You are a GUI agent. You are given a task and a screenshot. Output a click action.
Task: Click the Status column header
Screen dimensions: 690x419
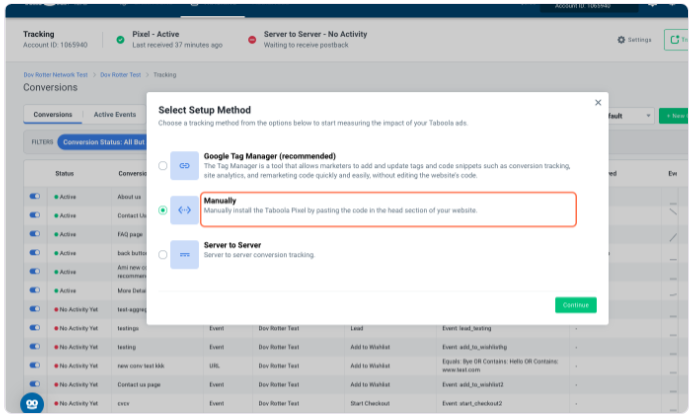[65, 173]
